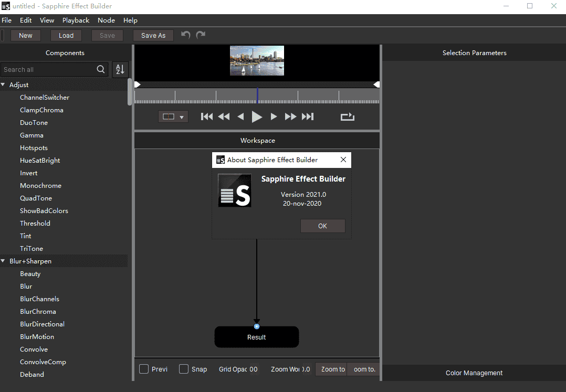Select ChannelSwitcher component
This screenshot has width=566, height=392.
coord(45,98)
